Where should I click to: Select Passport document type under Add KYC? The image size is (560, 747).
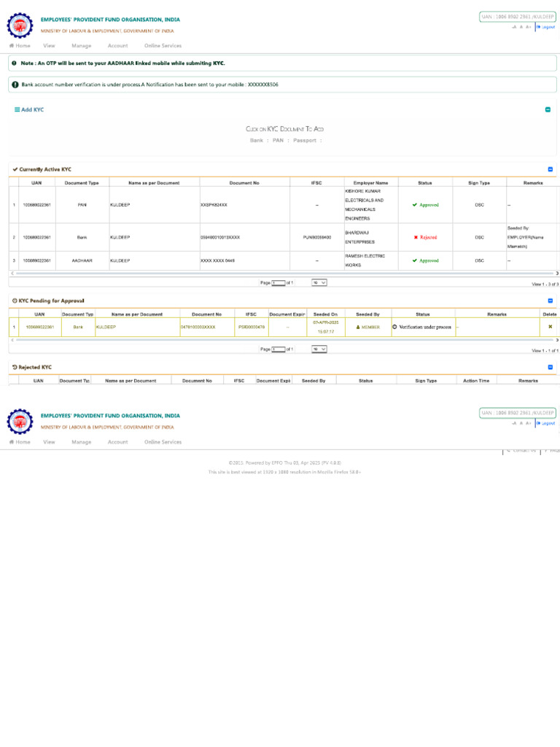coord(304,140)
